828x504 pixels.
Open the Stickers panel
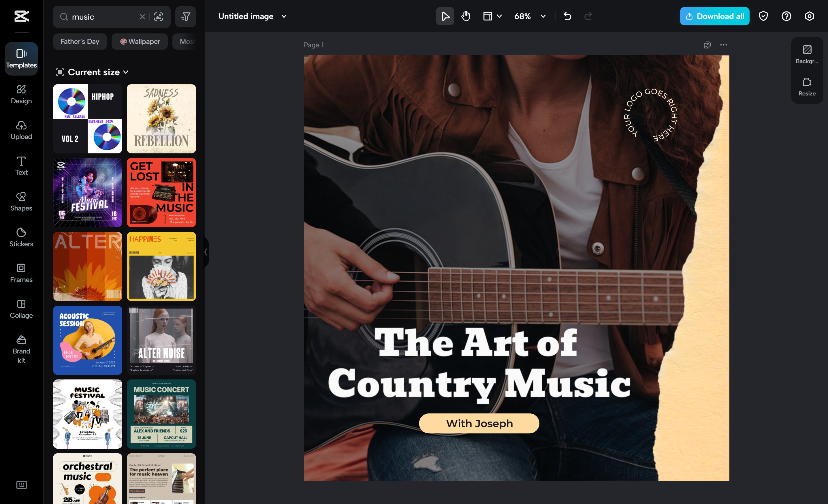[21, 237]
